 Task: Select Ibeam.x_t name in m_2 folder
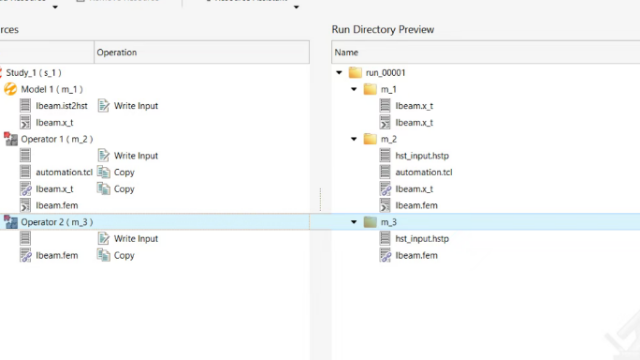[x=414, y=189]
